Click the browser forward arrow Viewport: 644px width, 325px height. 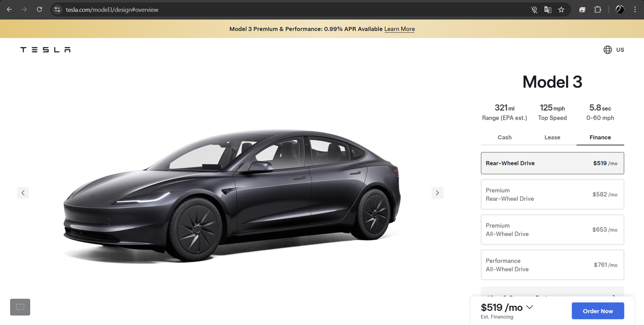pos(24,10)
